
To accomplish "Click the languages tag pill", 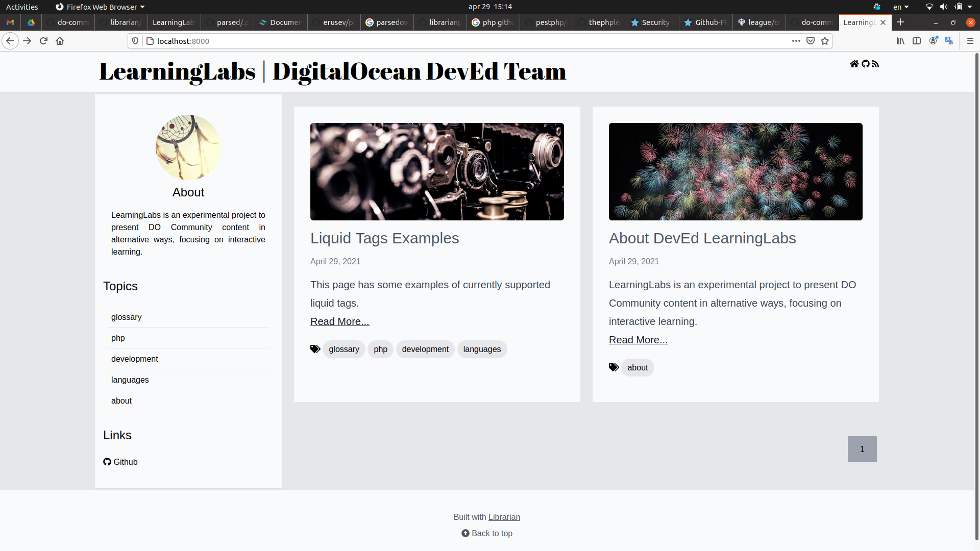I will [x=482, y=349].
